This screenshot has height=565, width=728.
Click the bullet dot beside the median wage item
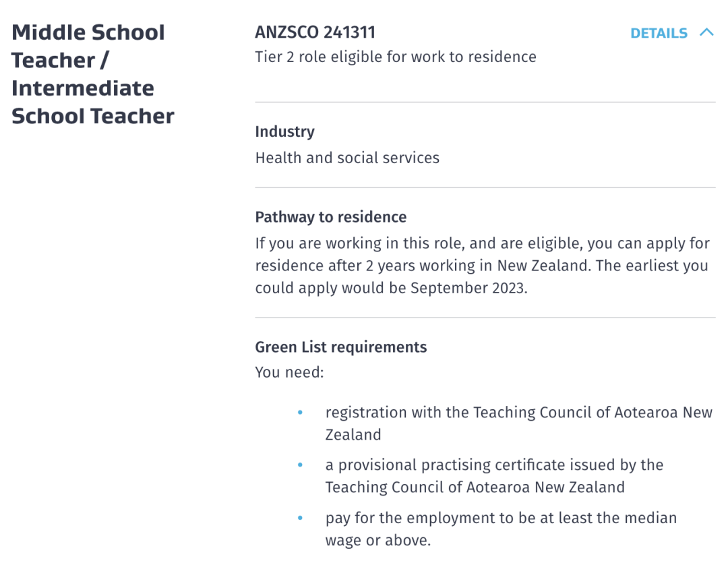301,518
